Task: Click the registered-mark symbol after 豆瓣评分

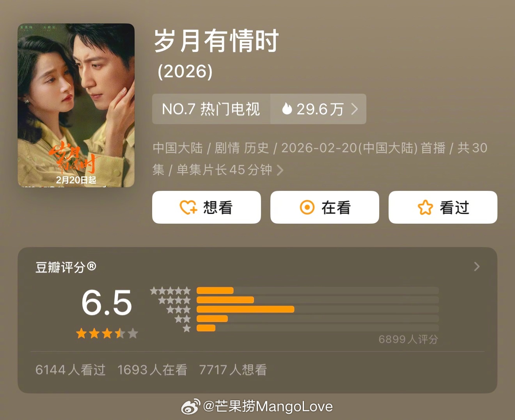Action: [x=91, y=267]
